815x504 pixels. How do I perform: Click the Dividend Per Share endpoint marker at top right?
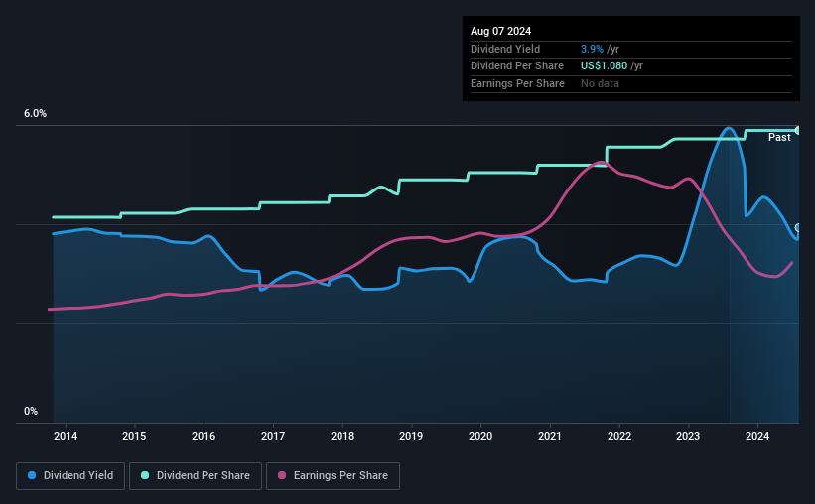(x=797, y=130)
